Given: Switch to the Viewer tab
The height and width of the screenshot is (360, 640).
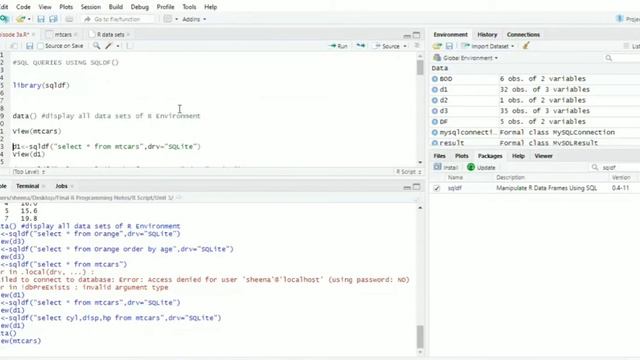Looking at the screenshot, I should click(543, 156).
